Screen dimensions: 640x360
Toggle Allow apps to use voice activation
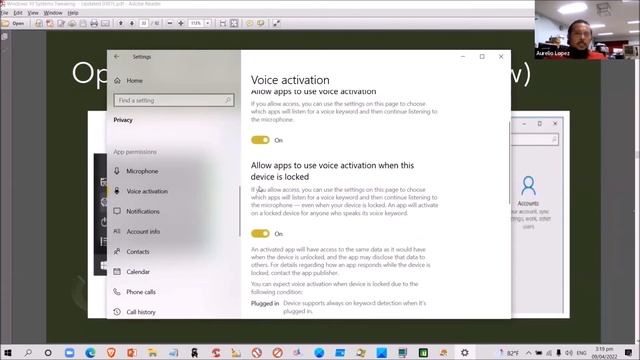260,140
